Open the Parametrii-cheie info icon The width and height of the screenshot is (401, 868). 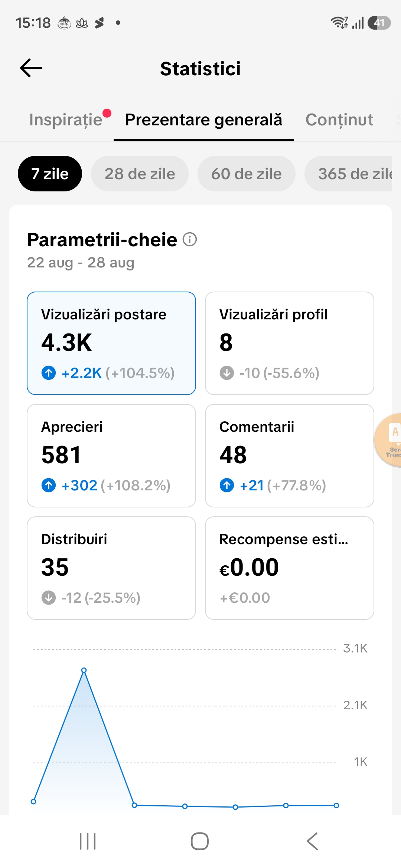tap(190, 240)
